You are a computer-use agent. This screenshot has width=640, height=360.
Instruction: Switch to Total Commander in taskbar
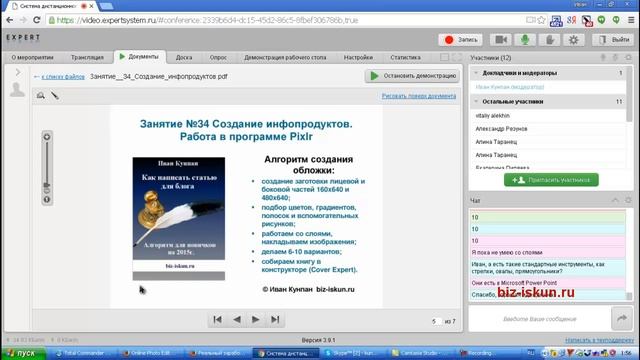pyautogui.click(x=83, y=353)
